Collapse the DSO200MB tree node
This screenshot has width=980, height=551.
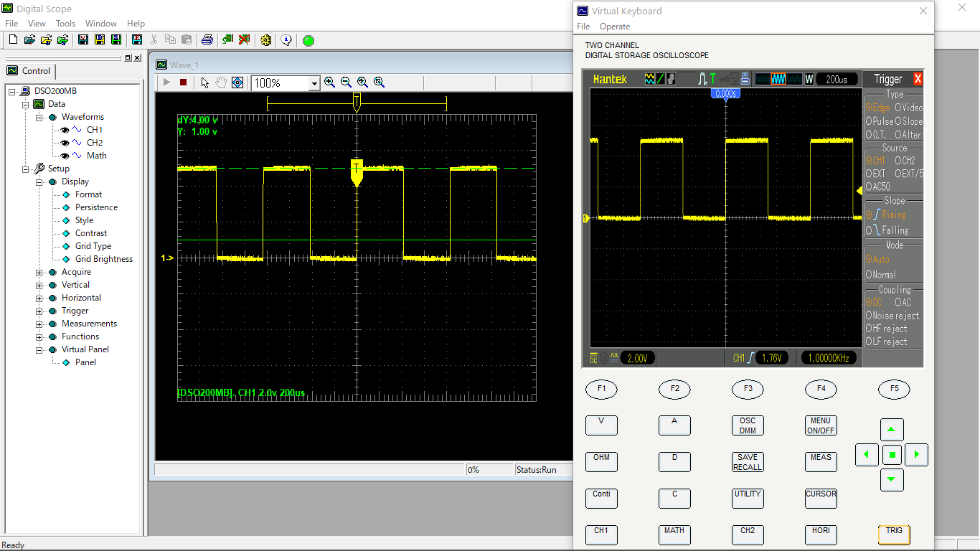(12, 91)
